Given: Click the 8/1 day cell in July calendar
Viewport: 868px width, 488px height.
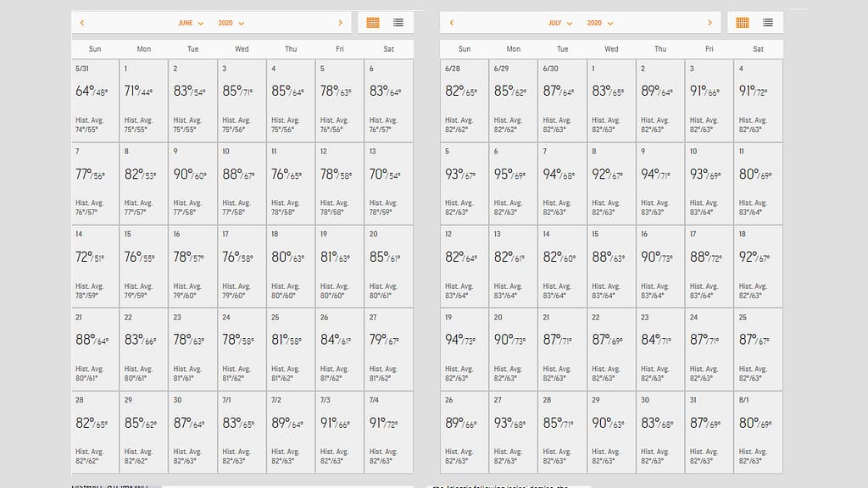Looking at the screenshot, I should click(759, 432).
